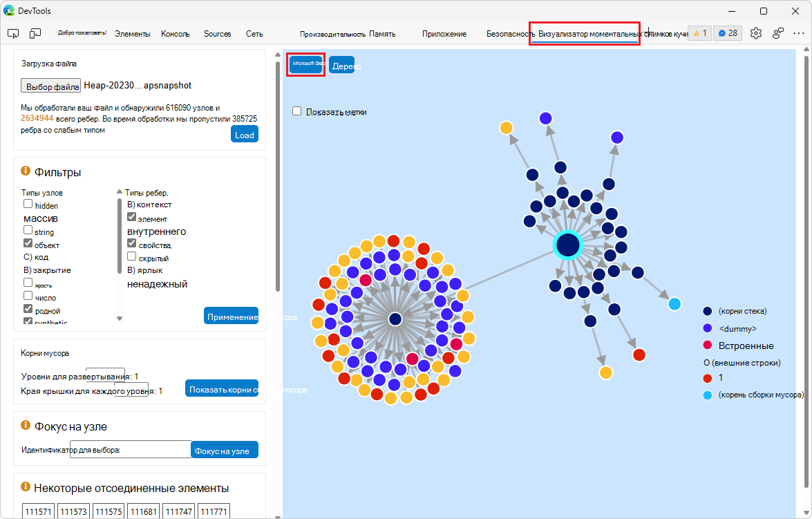Click the warnings count badge showing 1
Image resolution: width=812 pixels, height=519 pixels.
click(699, 33)
